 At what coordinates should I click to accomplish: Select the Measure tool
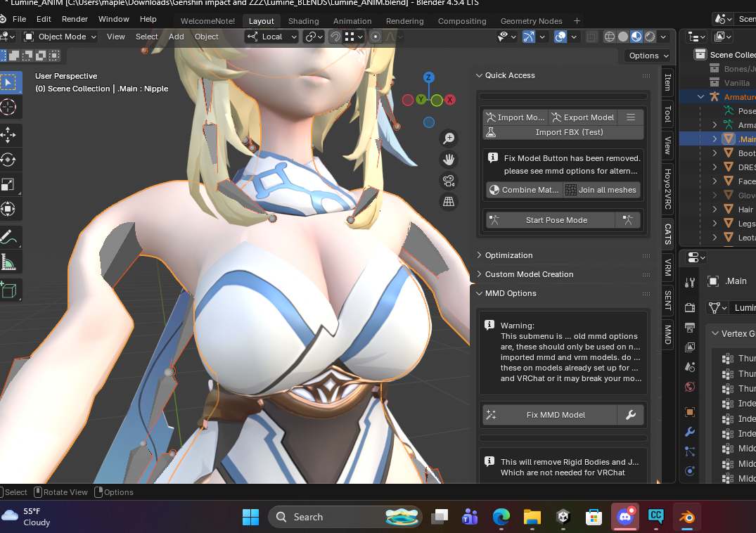pyautogui.click(x=9, y=262)
